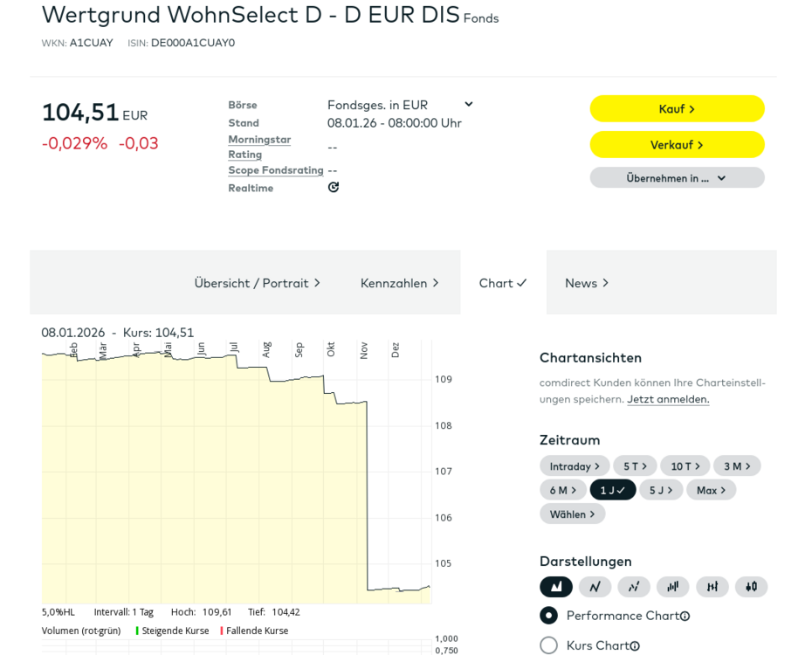The image size is (812, 655).
Task: Open the Übernehmen in ... dropdown
Action: [x=678, y=177]
